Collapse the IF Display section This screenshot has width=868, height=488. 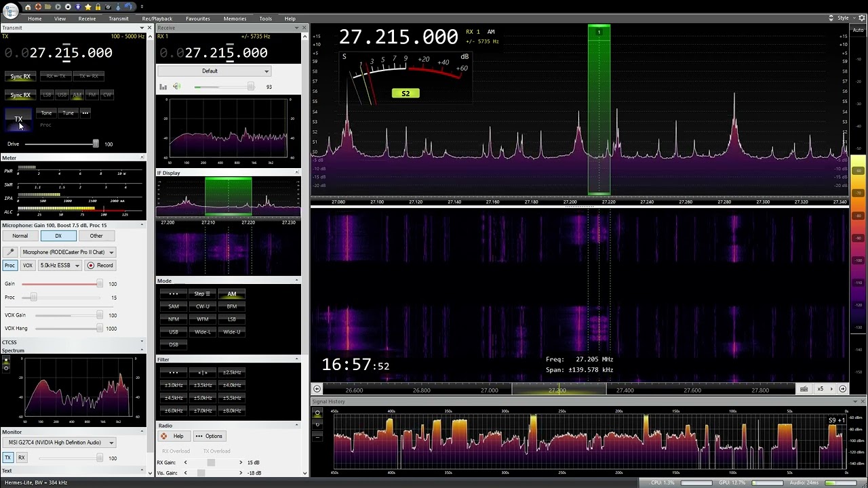(x=297, y=173)
